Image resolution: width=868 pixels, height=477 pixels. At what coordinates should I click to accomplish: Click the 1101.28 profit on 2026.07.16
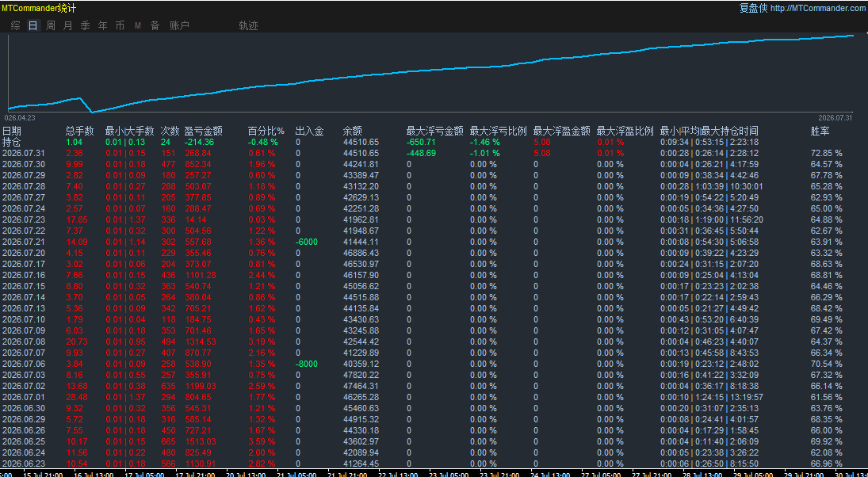[x=201, y=275]
